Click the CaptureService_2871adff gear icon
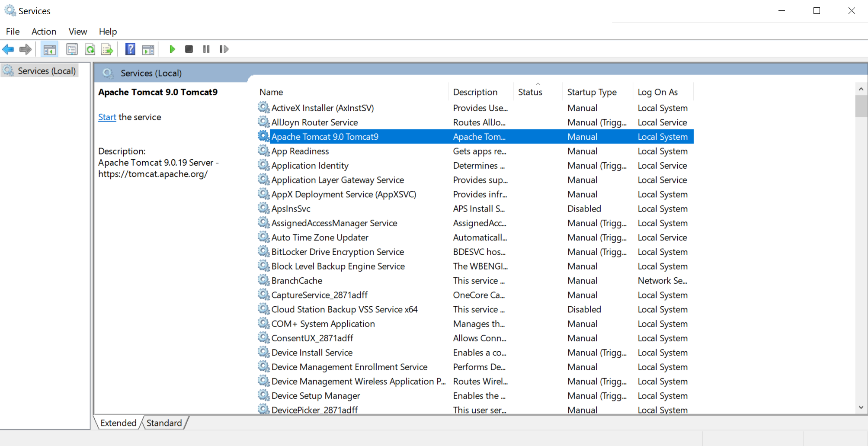 click(263, 294)
